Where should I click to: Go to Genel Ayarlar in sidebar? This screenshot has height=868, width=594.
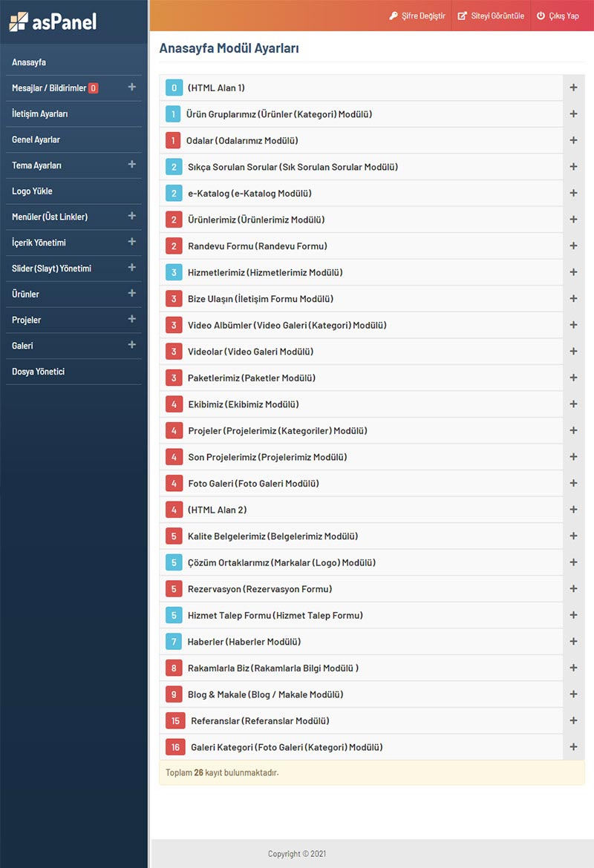(36, 139)
